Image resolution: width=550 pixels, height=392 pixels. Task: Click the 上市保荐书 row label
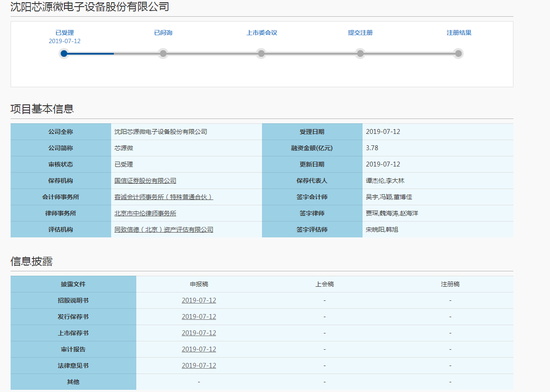[73, 333]
